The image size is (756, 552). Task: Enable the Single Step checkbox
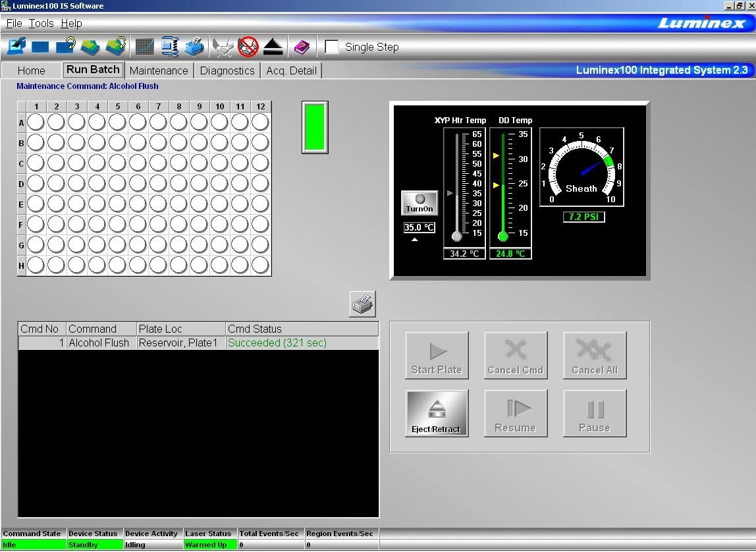(x=332, y=47)
